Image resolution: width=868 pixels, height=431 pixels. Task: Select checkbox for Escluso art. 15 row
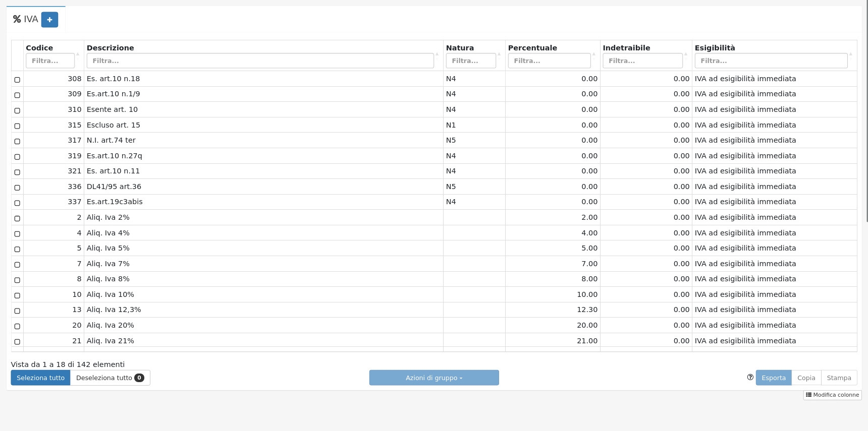click(17, 126)
